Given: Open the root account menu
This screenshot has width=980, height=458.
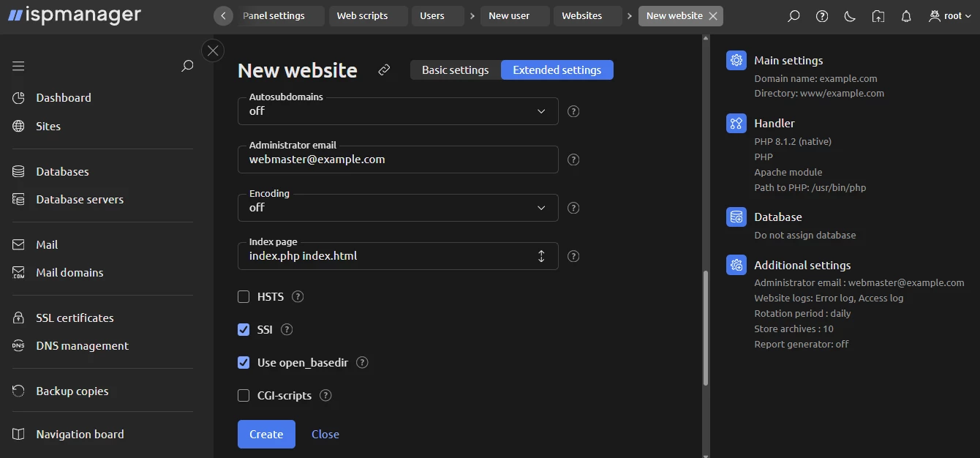Looking at the screenshot, I should 949,15.
